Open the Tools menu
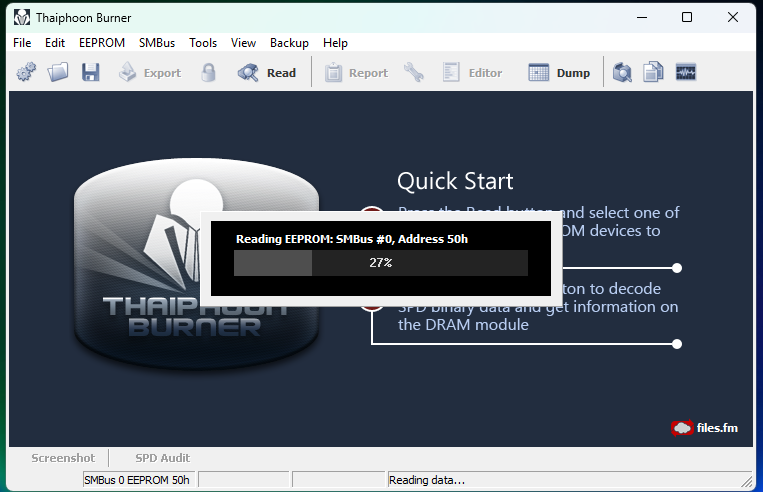Viewport: 763px width, 492px height. 203,43
